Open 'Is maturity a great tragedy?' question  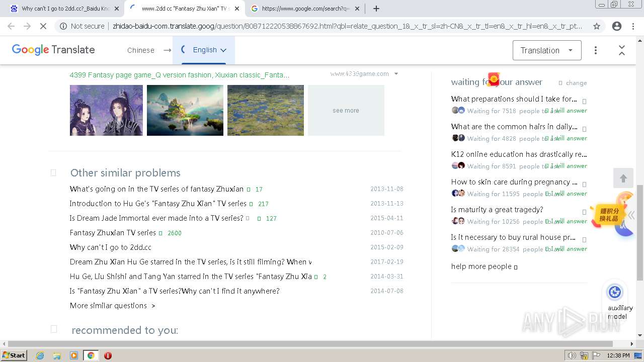pos(497,210)
